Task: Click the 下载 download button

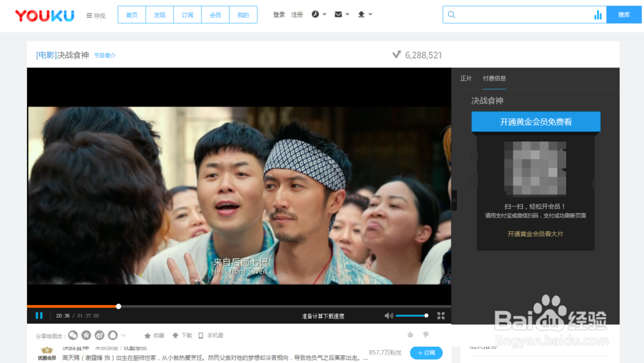Action: click(x=182, y=335)
